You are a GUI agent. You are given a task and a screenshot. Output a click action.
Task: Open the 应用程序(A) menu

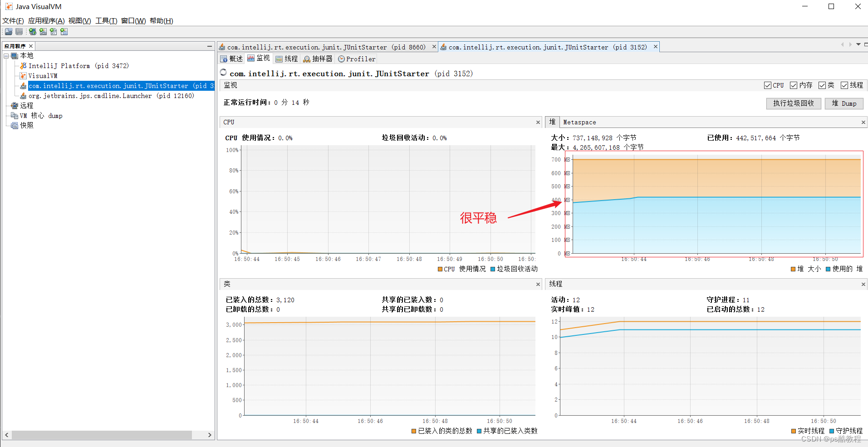pyautogui.click(x=46, y=21)
